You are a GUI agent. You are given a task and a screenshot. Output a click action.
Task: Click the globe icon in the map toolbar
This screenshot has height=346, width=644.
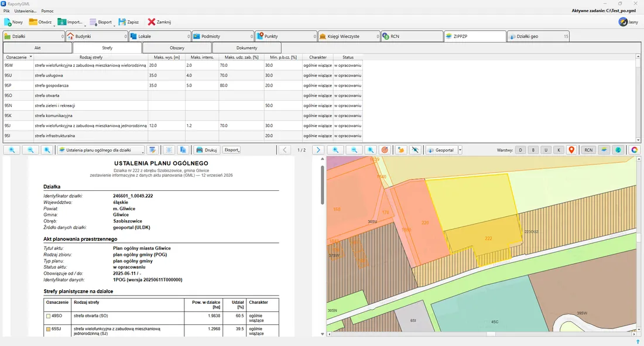click(x=618, y=150)
